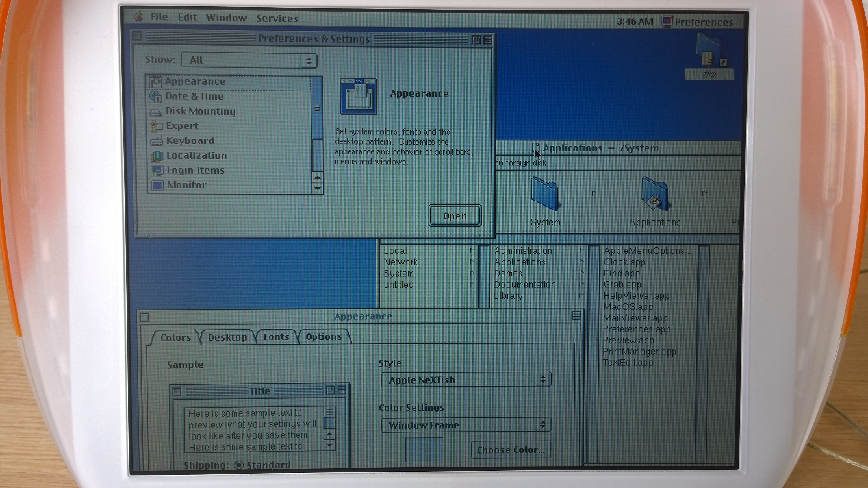This screenshot has width=868, height=488.
Task: Select Grab.app in the file list
Action: pos(622,285)
